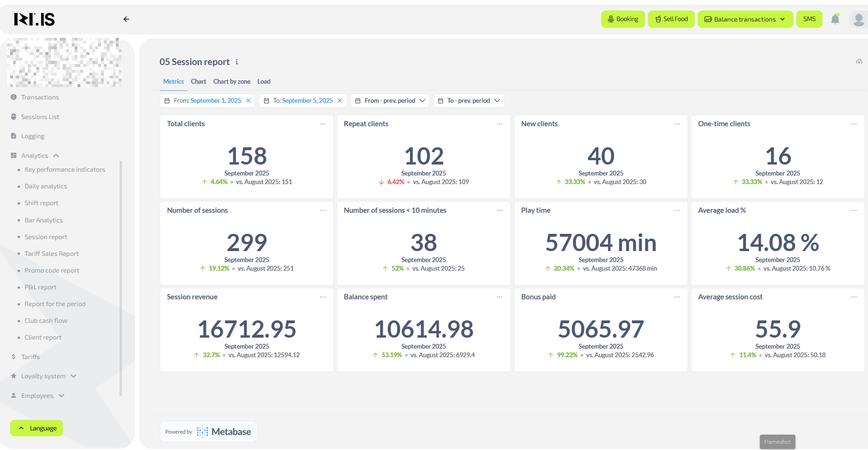
Task: Remove the To September 5, 2025 filter
Action: [x=340, y=101]
